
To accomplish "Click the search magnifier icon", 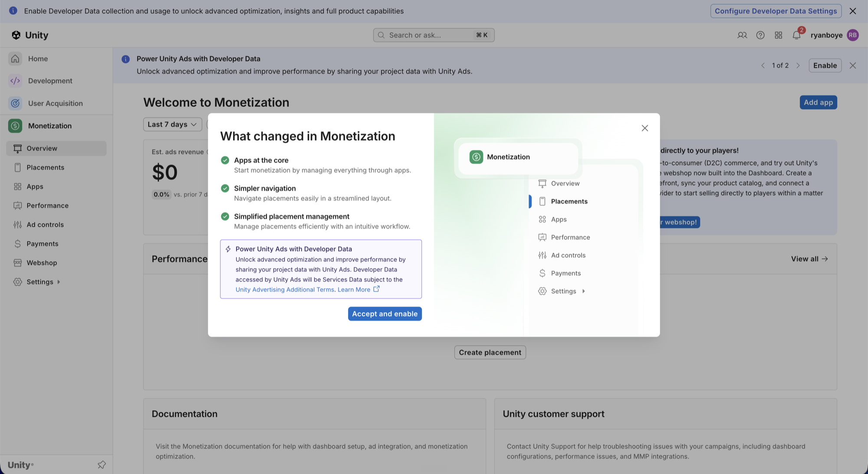I will (381, 35).
